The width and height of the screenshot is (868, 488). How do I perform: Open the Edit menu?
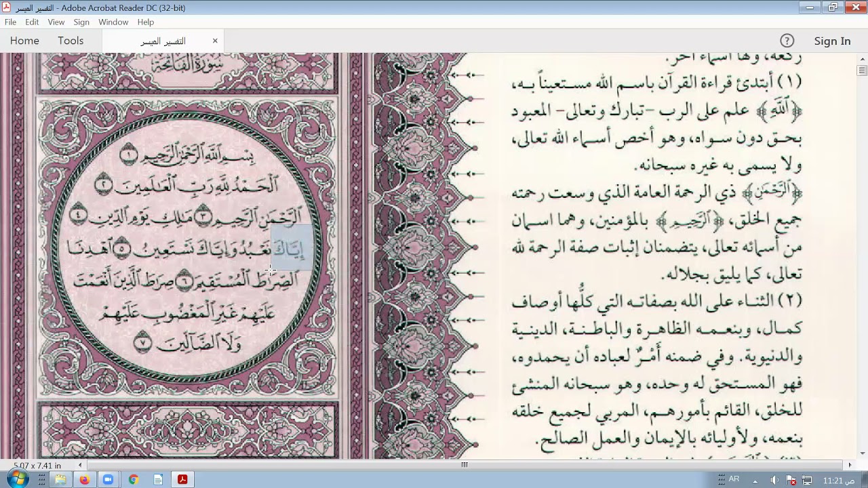32,22
